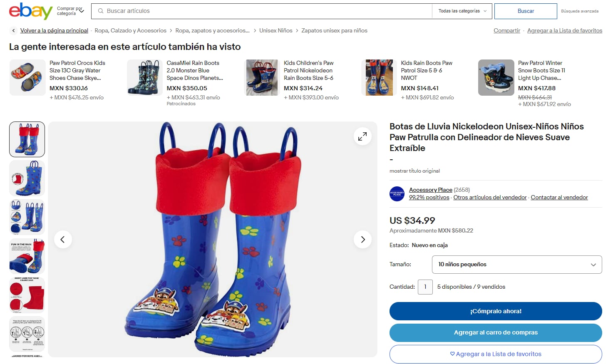Image resolution: width=613 pixels, height=364 pixels.
Task: Expand Comprar por categoría menu
Action: pos(70,11)
